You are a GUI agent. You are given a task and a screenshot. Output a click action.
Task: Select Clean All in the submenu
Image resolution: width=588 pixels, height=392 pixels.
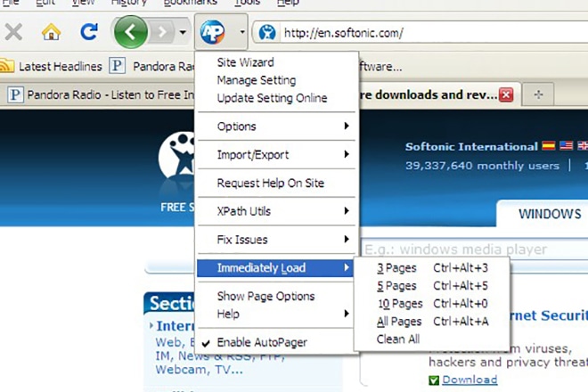pos(398,339)
